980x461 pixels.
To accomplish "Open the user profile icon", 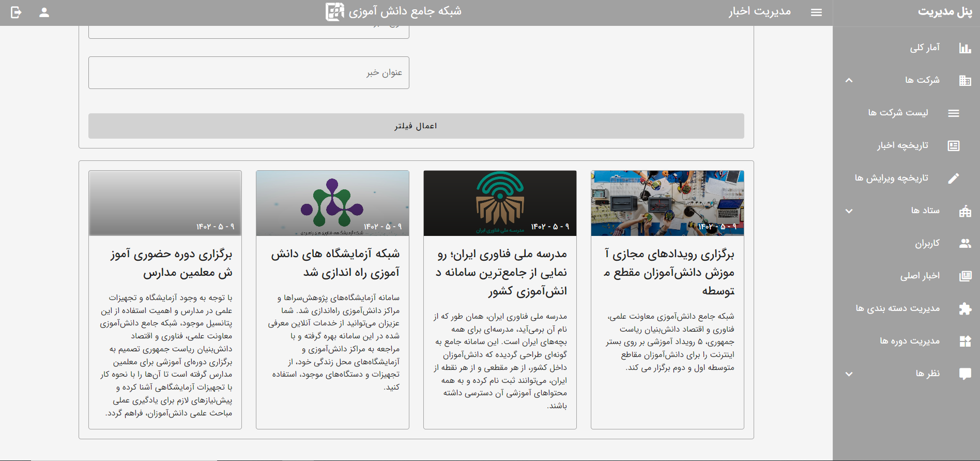I will tap(44, 12).
